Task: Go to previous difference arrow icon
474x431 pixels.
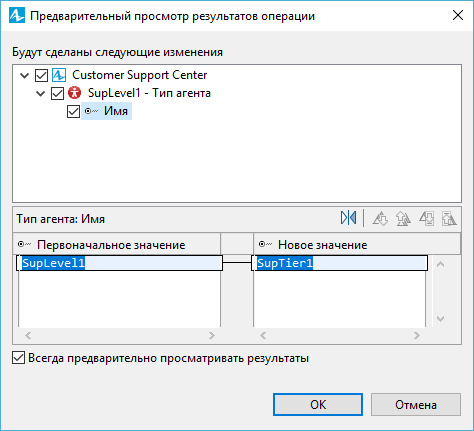Action: [403, 219]
